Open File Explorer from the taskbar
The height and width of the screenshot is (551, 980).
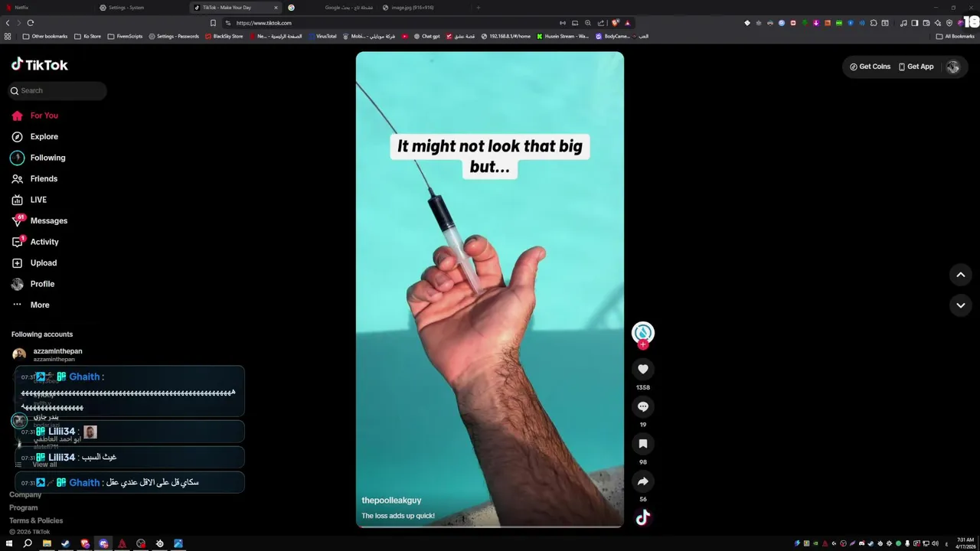47,543
